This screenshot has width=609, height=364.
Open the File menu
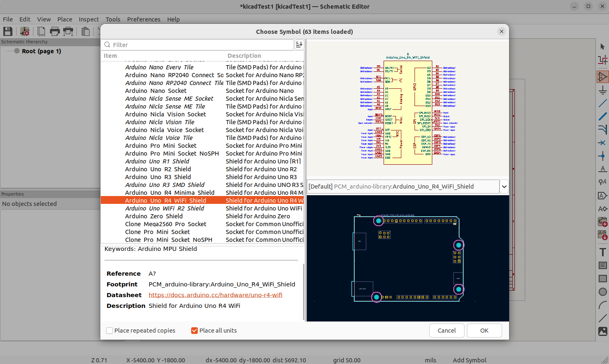8,19
